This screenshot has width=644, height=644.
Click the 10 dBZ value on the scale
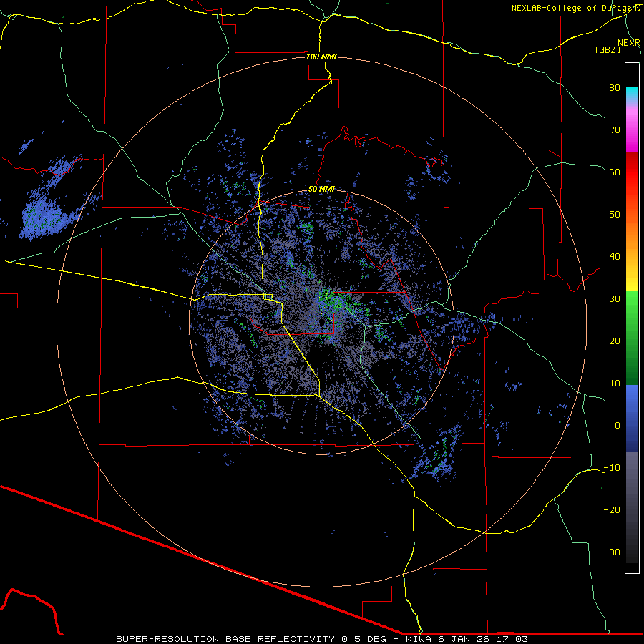pos(615,384)
